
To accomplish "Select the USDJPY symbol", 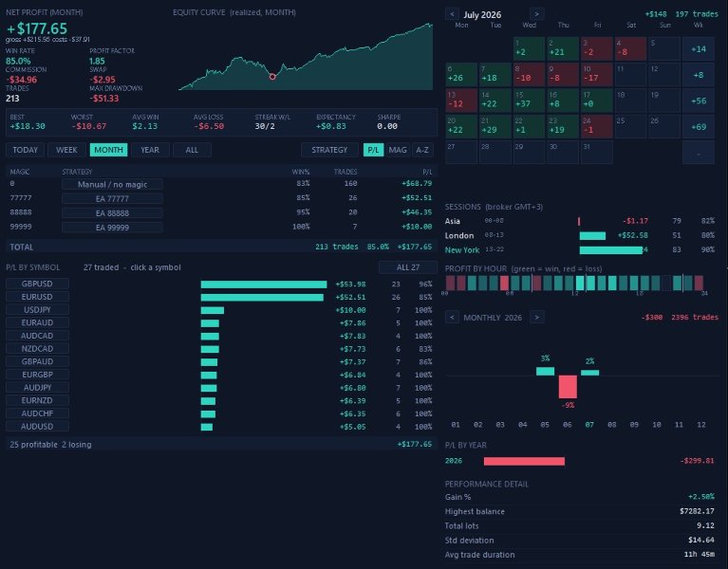I will tap(37, 309).
